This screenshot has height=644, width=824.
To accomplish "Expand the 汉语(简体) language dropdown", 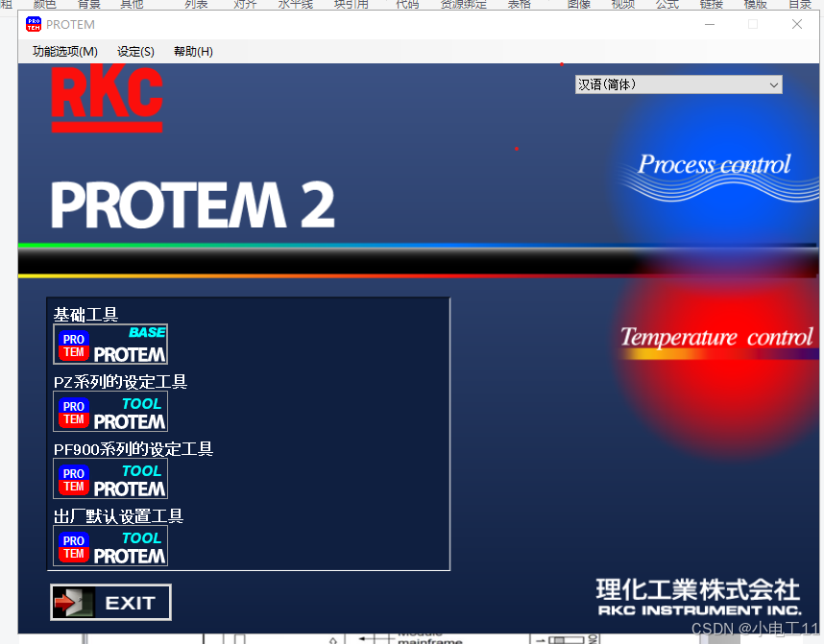I will pyautogui.click(x=678, y=84).
